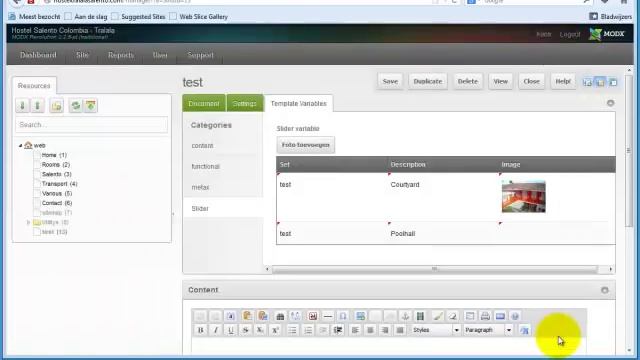
Task: Select the functional category
Action: pos(206,167)
